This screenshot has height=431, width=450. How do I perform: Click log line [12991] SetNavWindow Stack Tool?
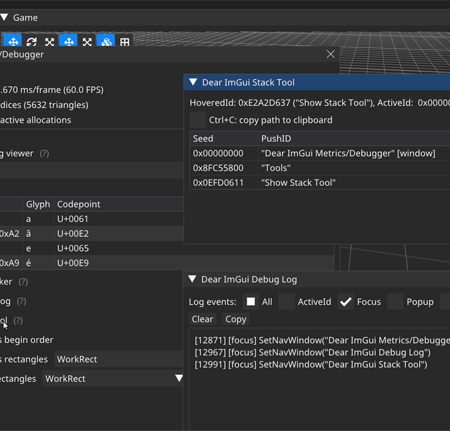tap(311, 364)
